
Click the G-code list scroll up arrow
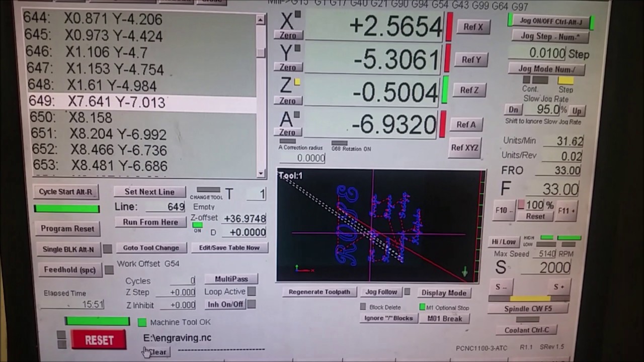(260, 20)
